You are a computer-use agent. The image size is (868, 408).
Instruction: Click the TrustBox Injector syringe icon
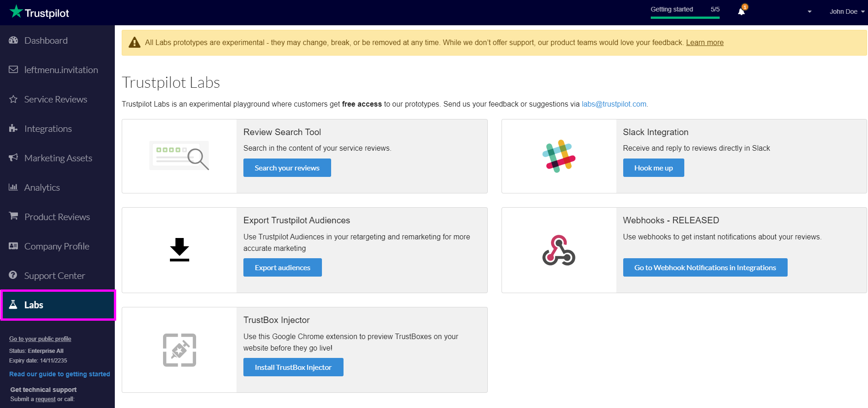click(x=180, y=350)
